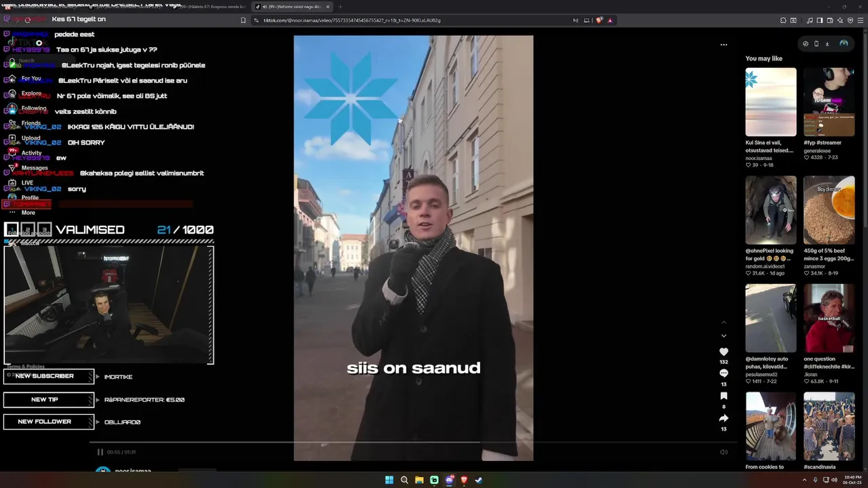The width and height of the screenshot is (868, 488).
Task: Open the three-dot video options menu
Action: click(724, 45)
